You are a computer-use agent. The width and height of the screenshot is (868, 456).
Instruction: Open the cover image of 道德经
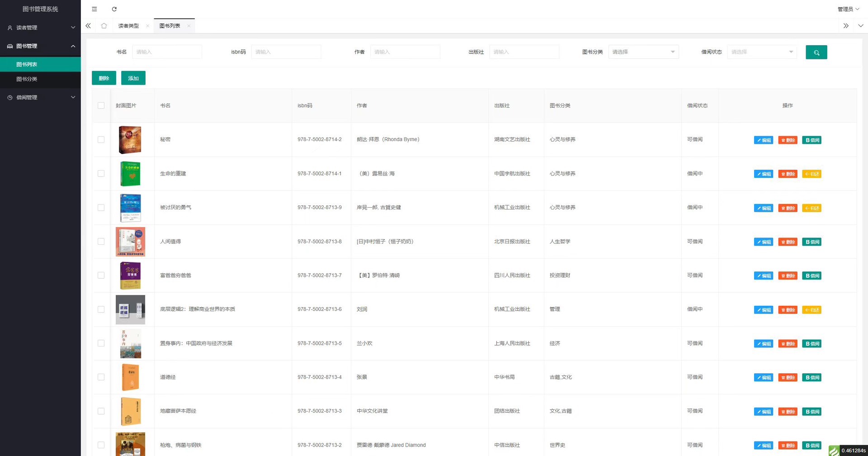coord(130,377)
